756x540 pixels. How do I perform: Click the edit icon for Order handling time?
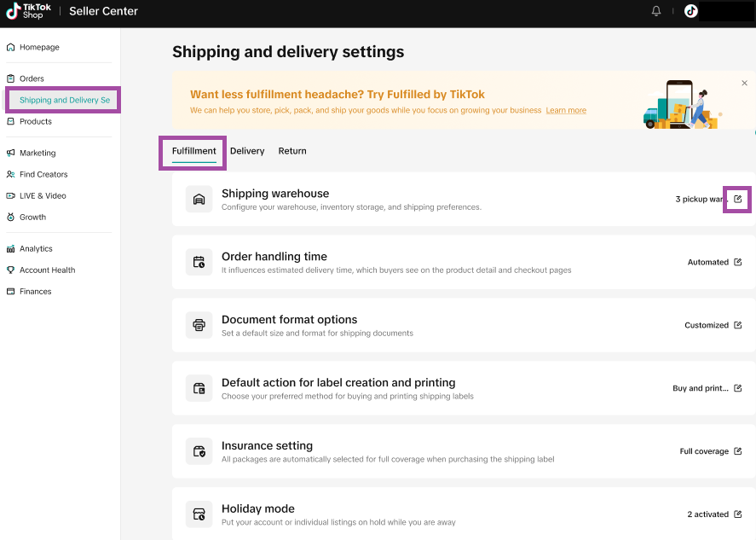[737, 262]
